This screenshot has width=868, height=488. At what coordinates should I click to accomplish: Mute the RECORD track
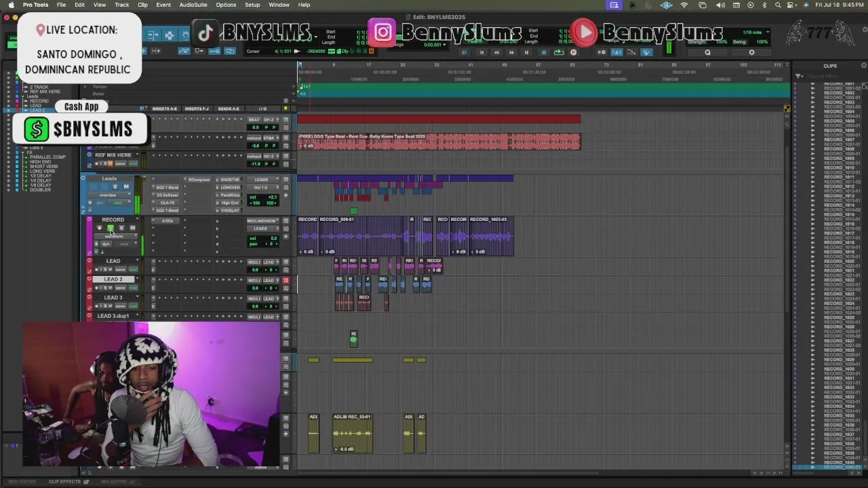coord(132,228)
